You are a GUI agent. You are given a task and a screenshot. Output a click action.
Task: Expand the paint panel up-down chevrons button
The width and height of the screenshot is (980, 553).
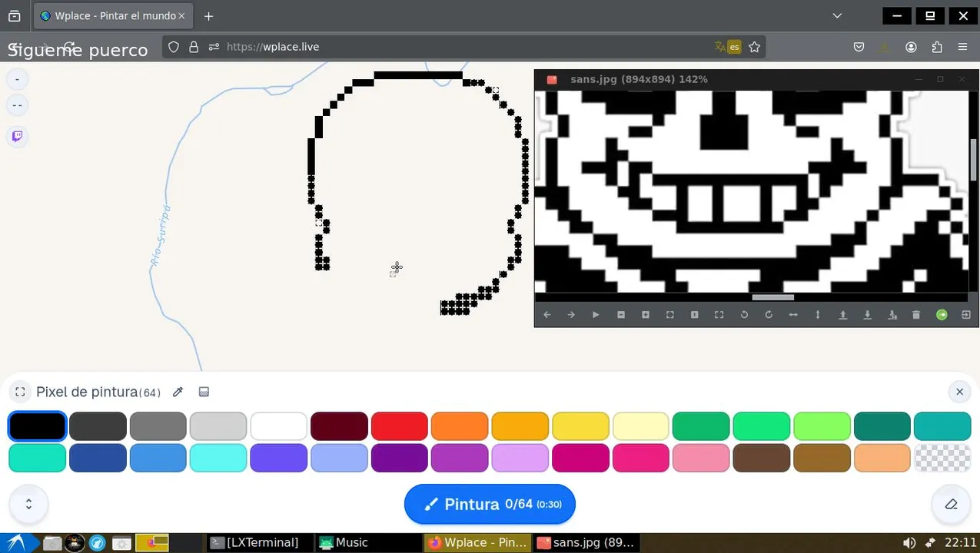pyautogui.click(x=28, y=504)
